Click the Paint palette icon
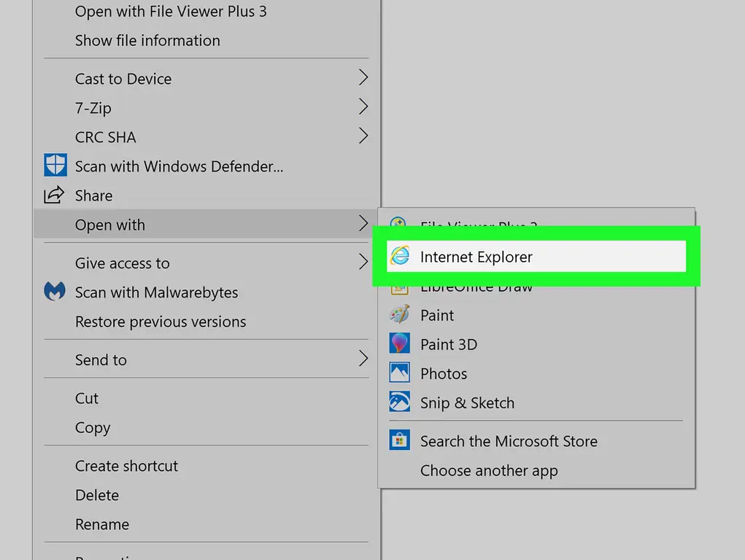745x560 pixels. (400, 314)
